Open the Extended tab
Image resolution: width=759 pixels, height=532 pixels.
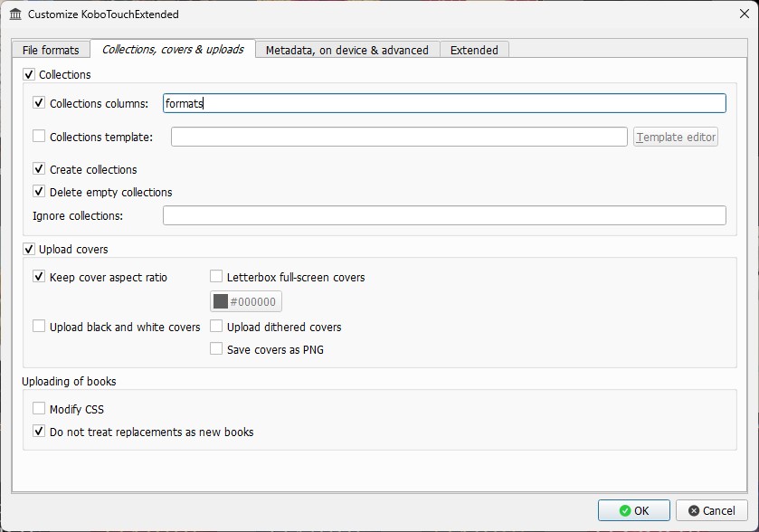(x=474, y=51)
